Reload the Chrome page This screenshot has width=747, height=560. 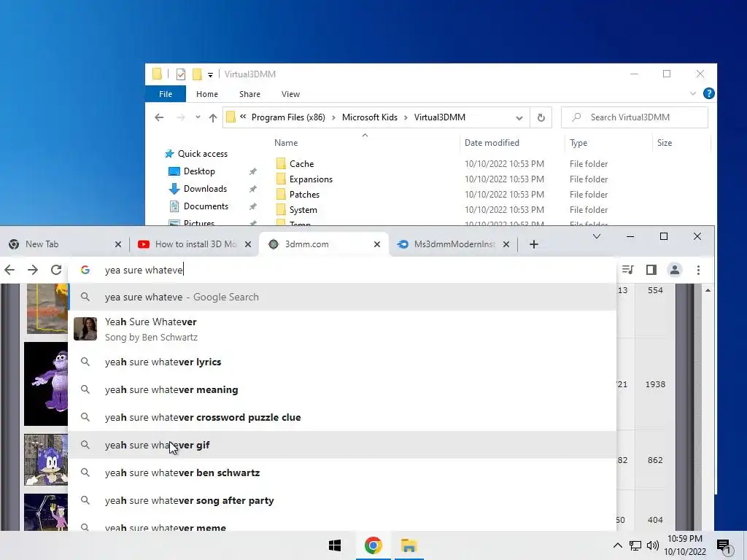pyautogui.click(x=56, y=270)
